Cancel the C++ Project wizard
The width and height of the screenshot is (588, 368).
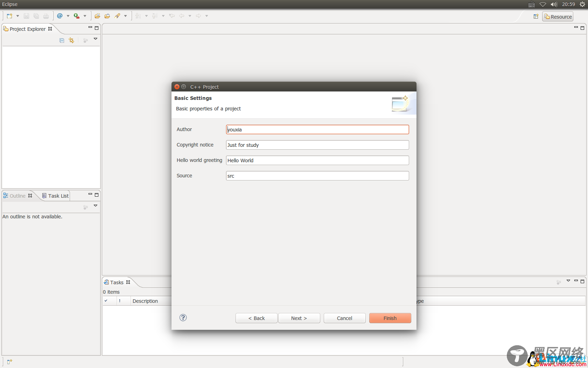coord(345,318)
